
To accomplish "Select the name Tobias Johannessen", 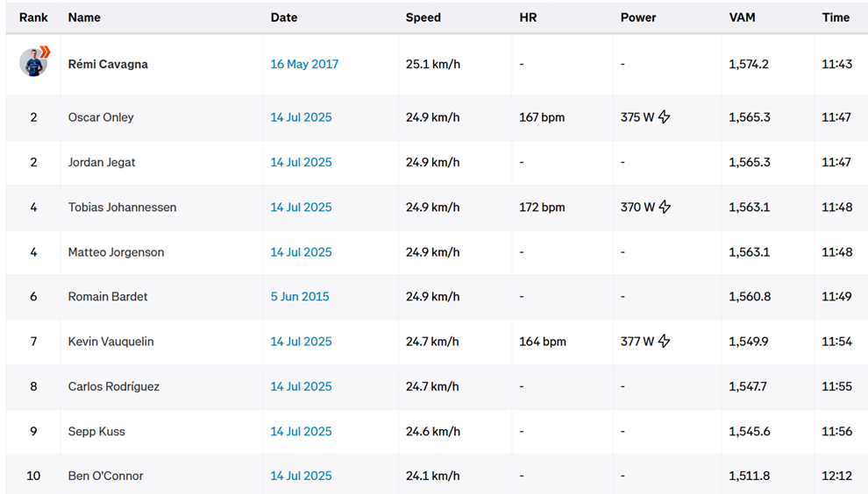I will (x=123, y=207).
